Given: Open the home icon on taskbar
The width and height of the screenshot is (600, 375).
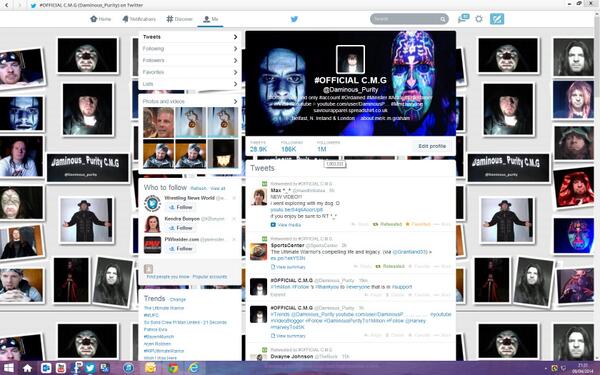Looking at the screenshot, I should (x=27, y=368).
